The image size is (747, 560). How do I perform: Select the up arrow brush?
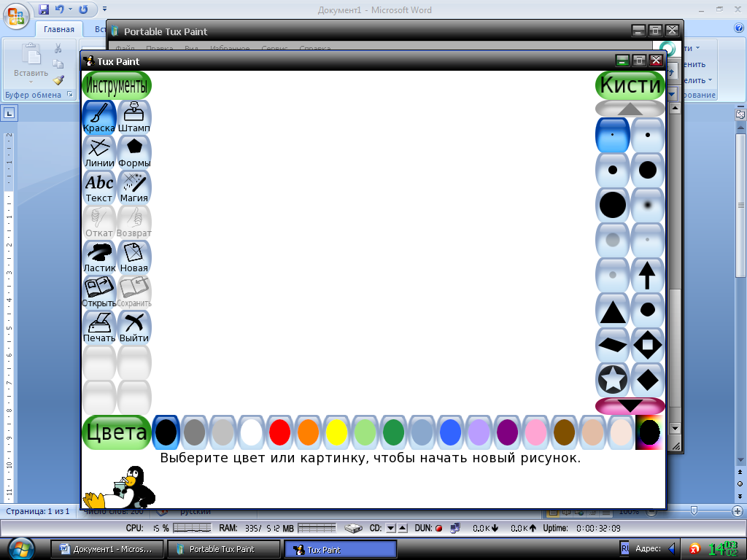coord(648,275)
